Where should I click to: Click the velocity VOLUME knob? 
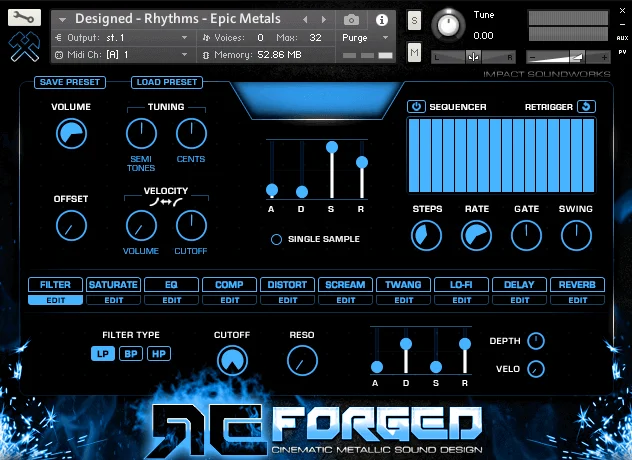click(x=141, y=226)
